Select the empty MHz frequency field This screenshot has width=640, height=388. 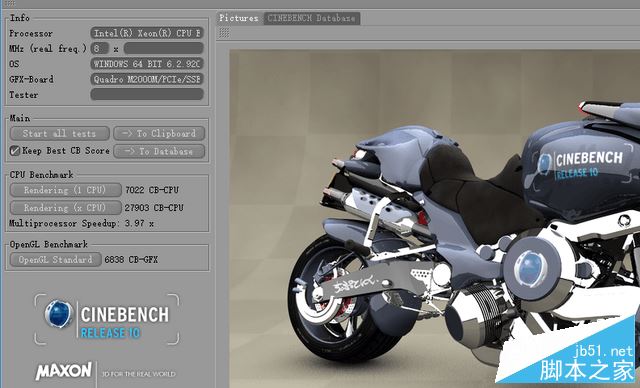click(163, 48)
